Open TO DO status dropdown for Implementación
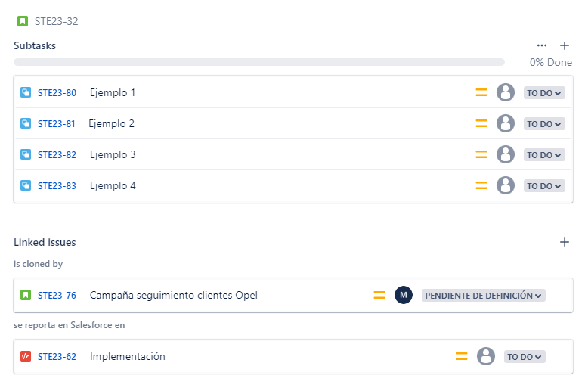Image resolution: width=588 pixels, height=391 pixels. click(x=525, y=356)
